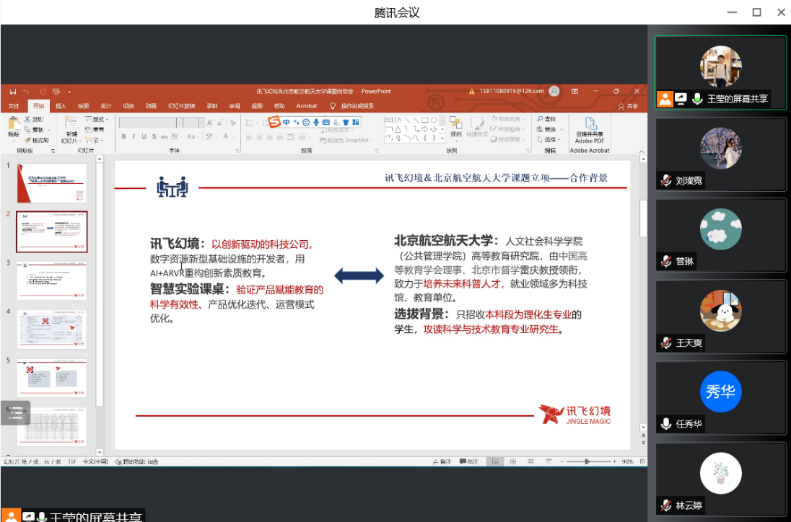Click the muted microphone icon beside 曾琳
Viewport: 791px width, 522px height.
coord(665,261)
